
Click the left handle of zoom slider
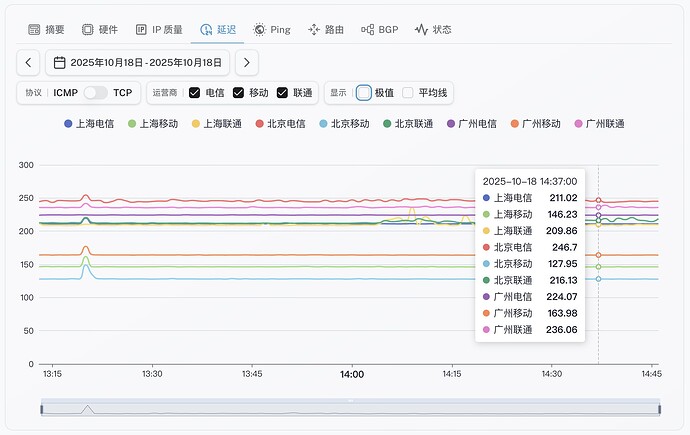42,409
